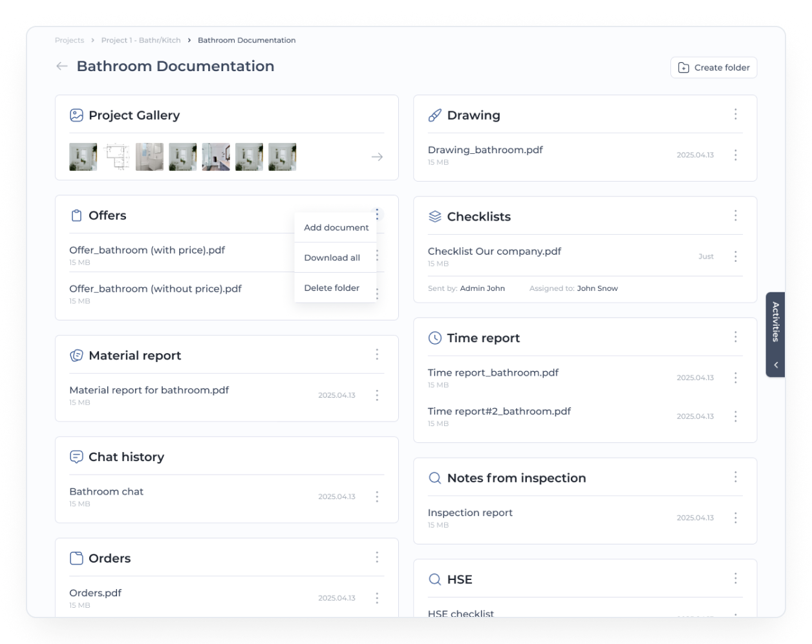Viewport: 812px width, 644px height.
Task: Click the assignee name John Snow
Action: click(597, 288)
